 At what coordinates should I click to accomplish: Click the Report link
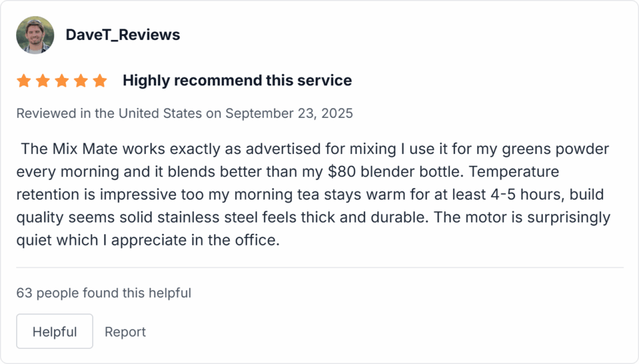click(125, 332)
